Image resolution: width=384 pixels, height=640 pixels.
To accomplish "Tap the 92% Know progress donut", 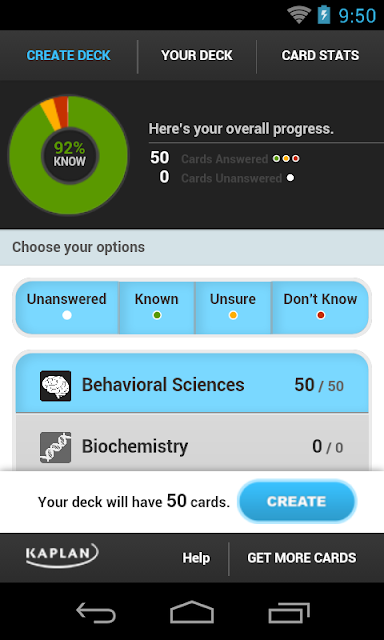I will pos(69,155).
